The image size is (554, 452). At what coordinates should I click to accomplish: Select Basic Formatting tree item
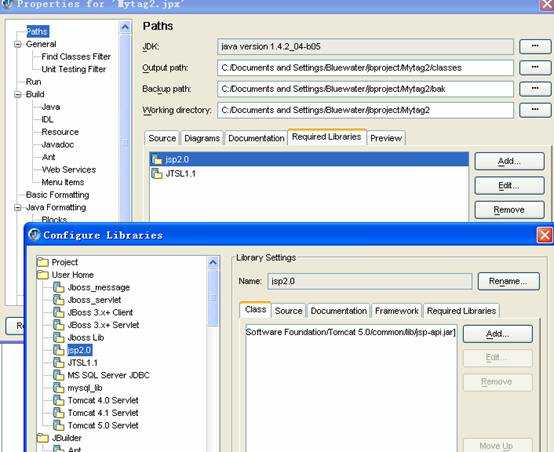tap(57, 195)
